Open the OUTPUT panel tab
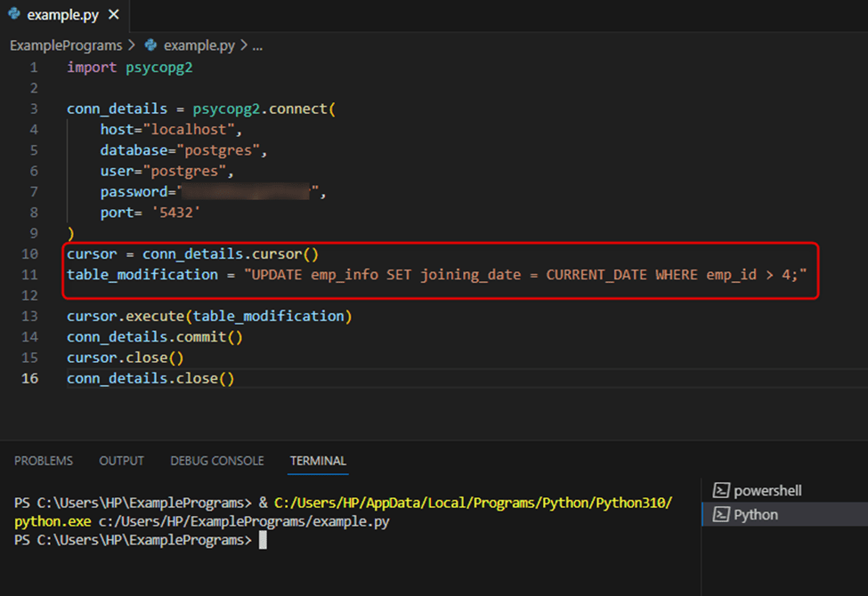868x596 pixels. point(121,461)
